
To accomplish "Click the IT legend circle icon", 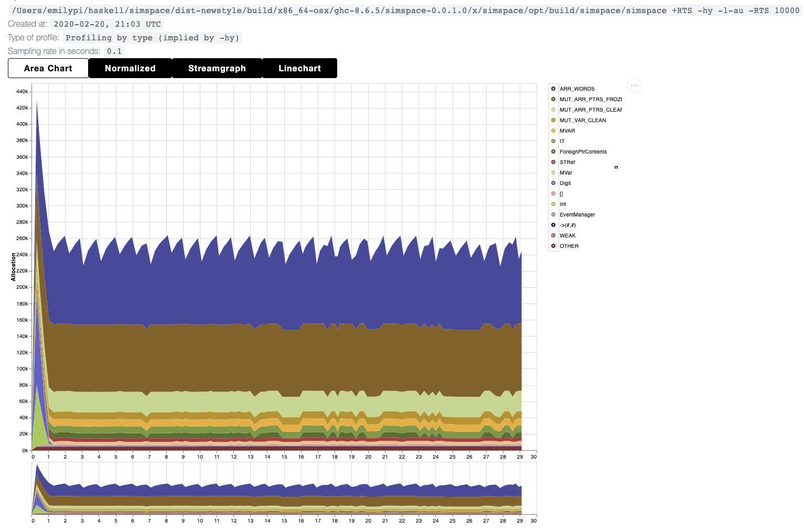I will pos(553,141).
